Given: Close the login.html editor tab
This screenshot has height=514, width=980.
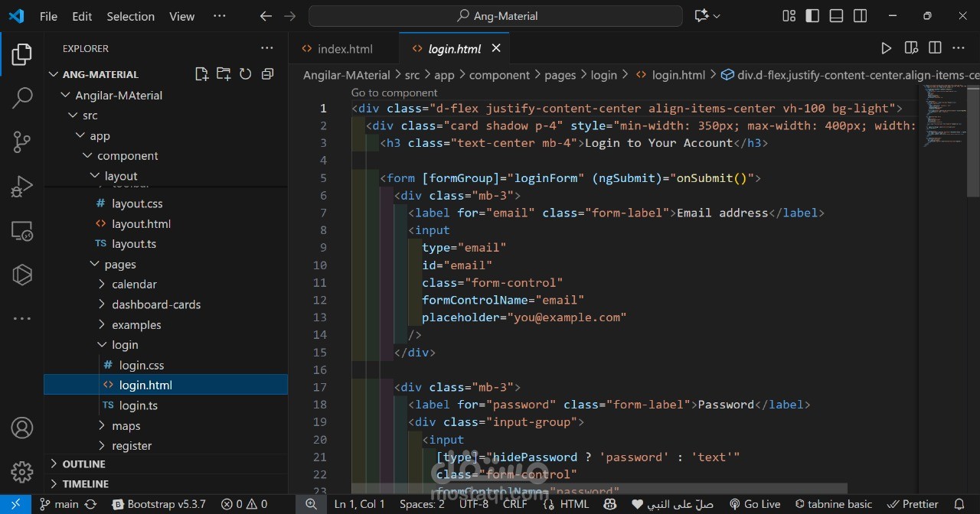Looking at the screenshot, I should click(x=496, y=48).
